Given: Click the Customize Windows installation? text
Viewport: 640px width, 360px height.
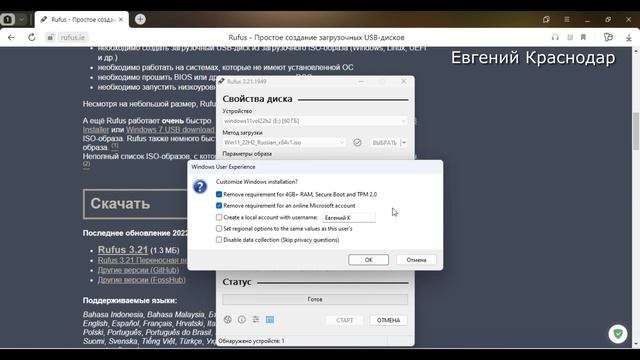Looking at the screenshot, I should click(x=257, y=182).
